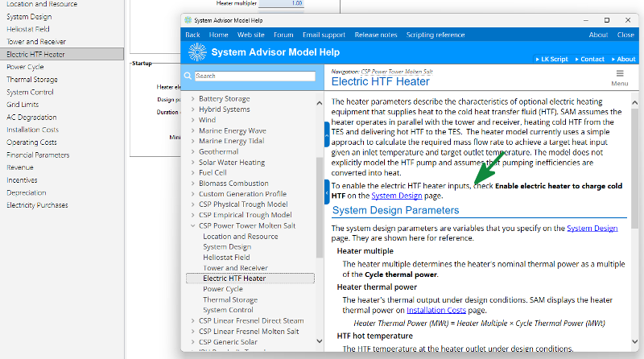Click the help contents tree scrollbar thumb
644x359 pixels.
point(320,208)
